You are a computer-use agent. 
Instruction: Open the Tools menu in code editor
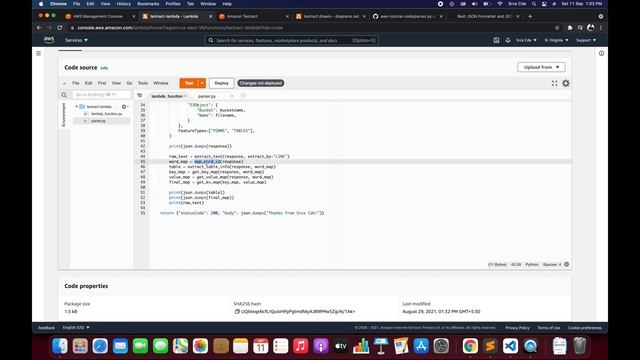tap(143, 83)
